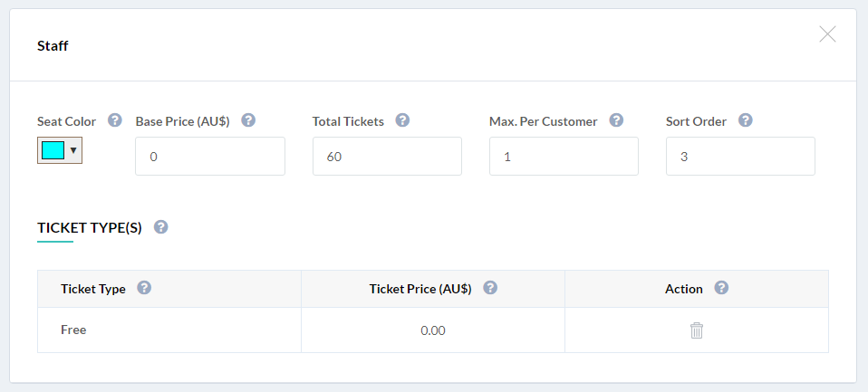Click the Free ticket type row

pos(433,330)
